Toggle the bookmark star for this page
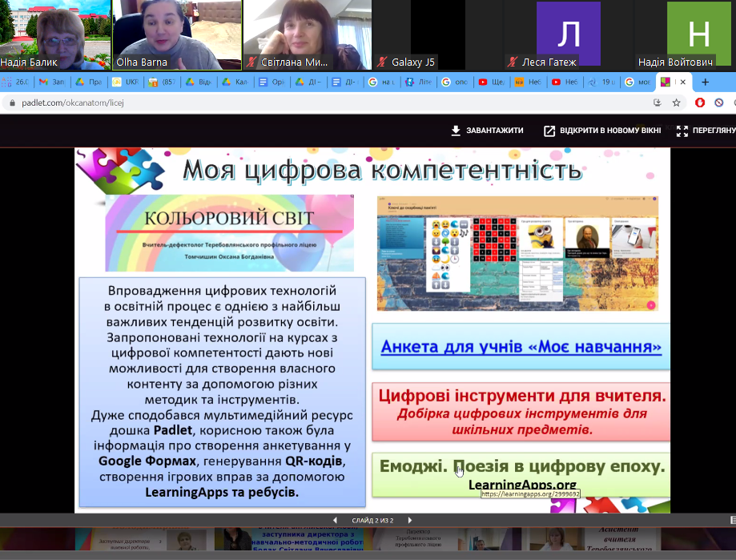The width and height of the screenshot is (736, 560). (677, 103)
